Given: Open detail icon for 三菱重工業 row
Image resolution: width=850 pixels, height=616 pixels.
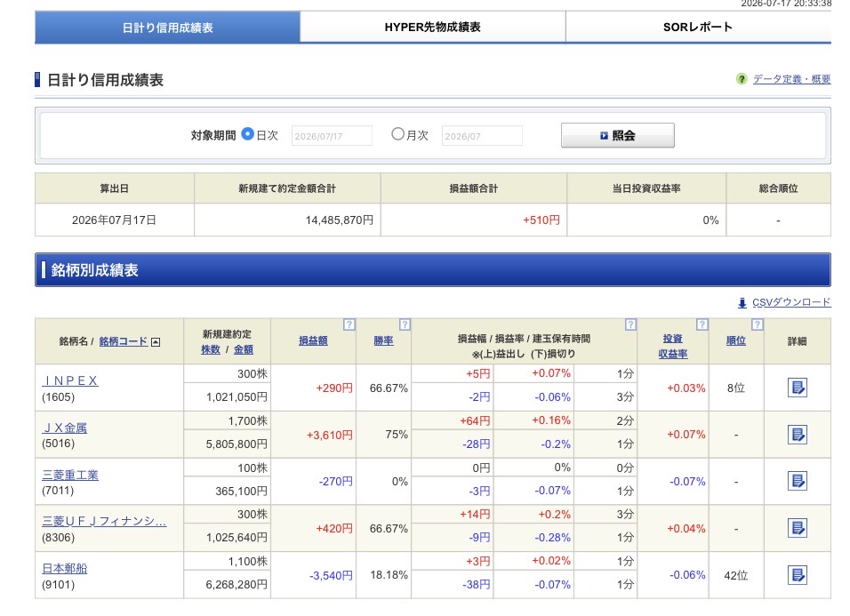Looking at the screenshot, I should click(797, 481).
